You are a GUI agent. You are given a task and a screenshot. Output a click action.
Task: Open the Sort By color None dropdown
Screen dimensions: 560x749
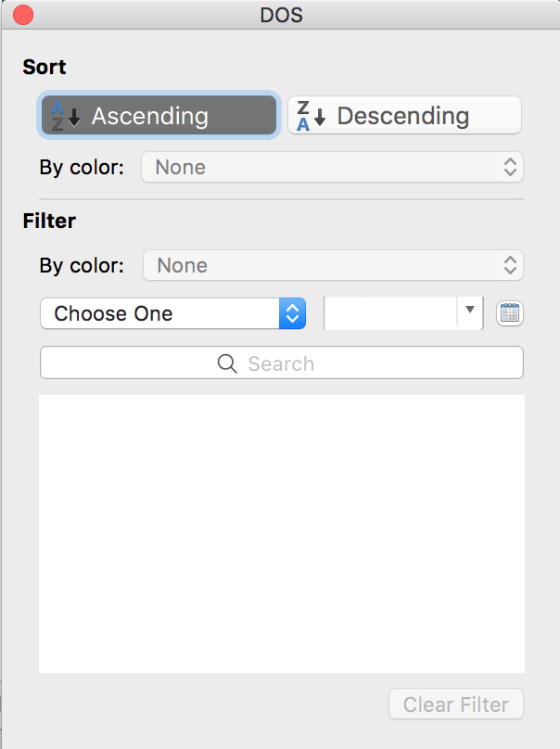(332, 167)
